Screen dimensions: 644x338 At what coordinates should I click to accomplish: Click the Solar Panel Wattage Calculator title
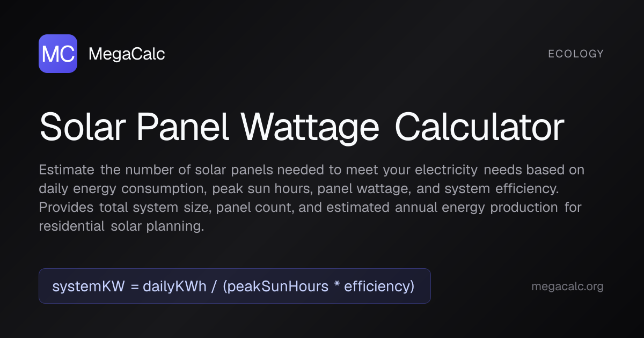click(x=302, y=128)
